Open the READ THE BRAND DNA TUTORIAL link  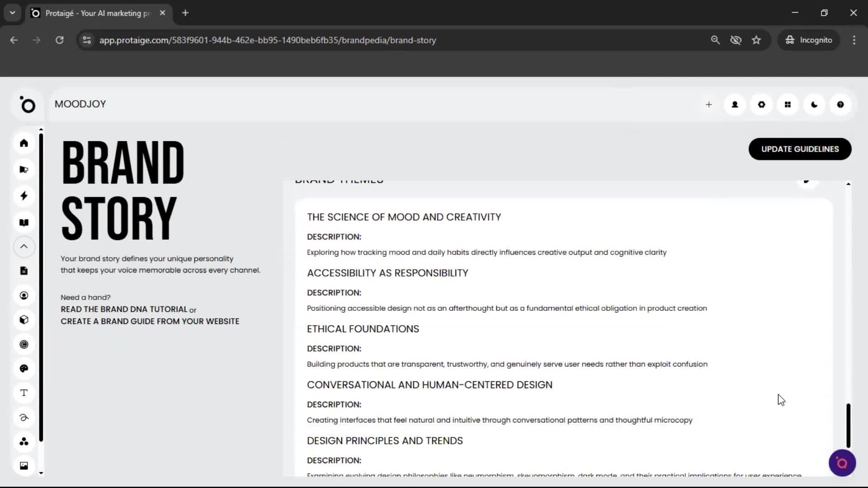(125, 309)
